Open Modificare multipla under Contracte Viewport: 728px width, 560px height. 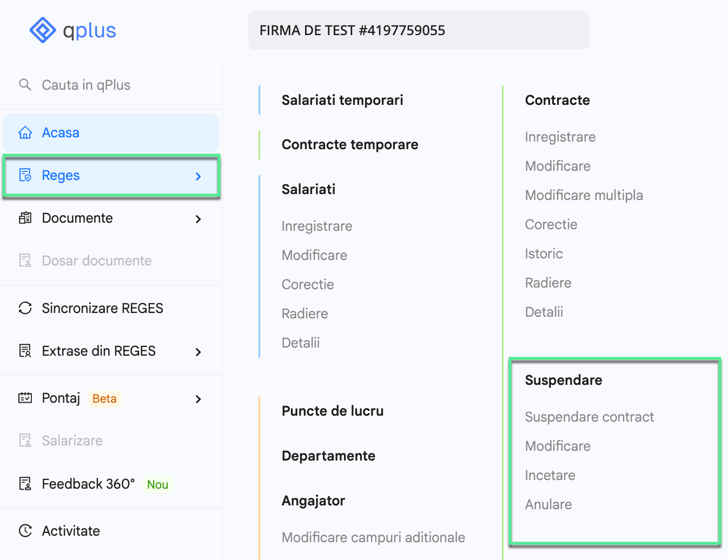tap(584, 195)
